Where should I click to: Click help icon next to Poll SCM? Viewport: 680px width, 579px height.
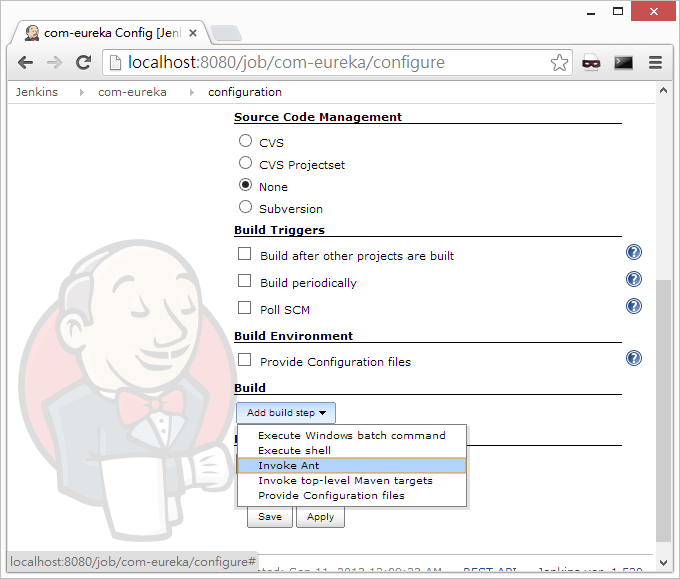(633, 307)
